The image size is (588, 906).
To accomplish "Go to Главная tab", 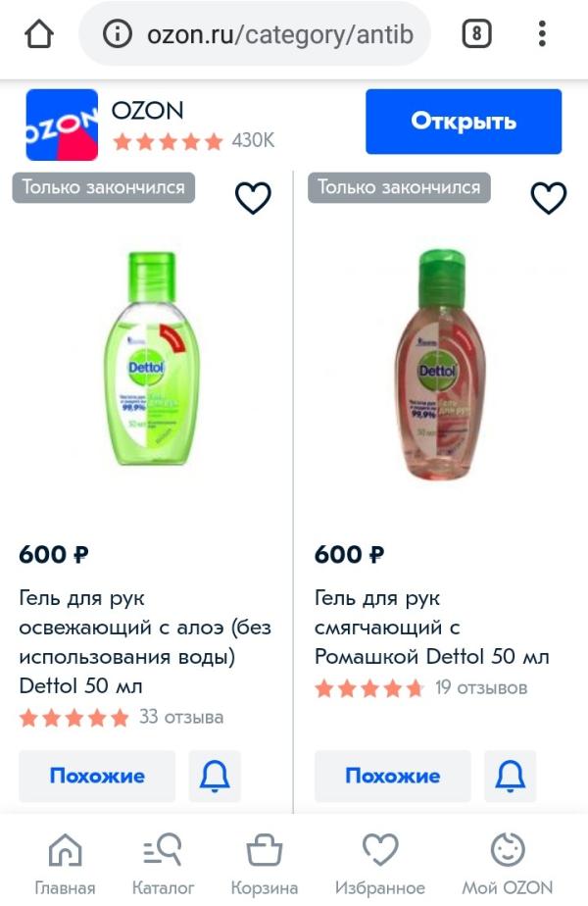I will [65, 863].
